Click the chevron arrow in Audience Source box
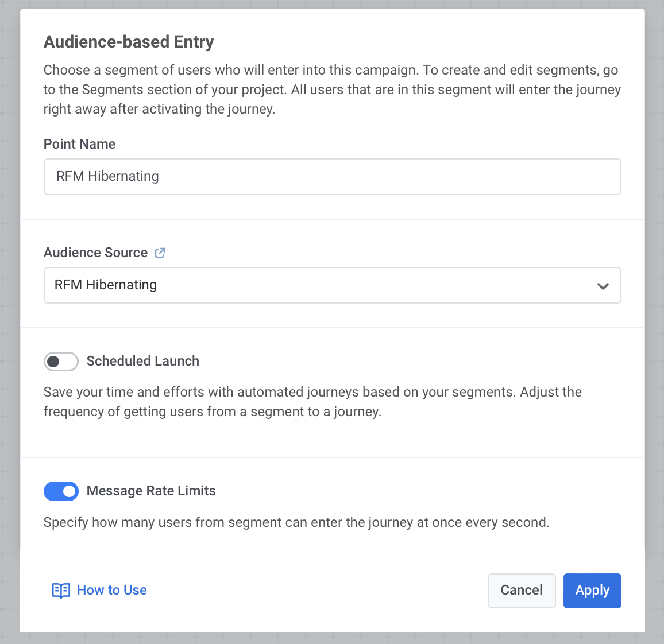The height and width of the screenshot is (644, 664). click(603, 286)
